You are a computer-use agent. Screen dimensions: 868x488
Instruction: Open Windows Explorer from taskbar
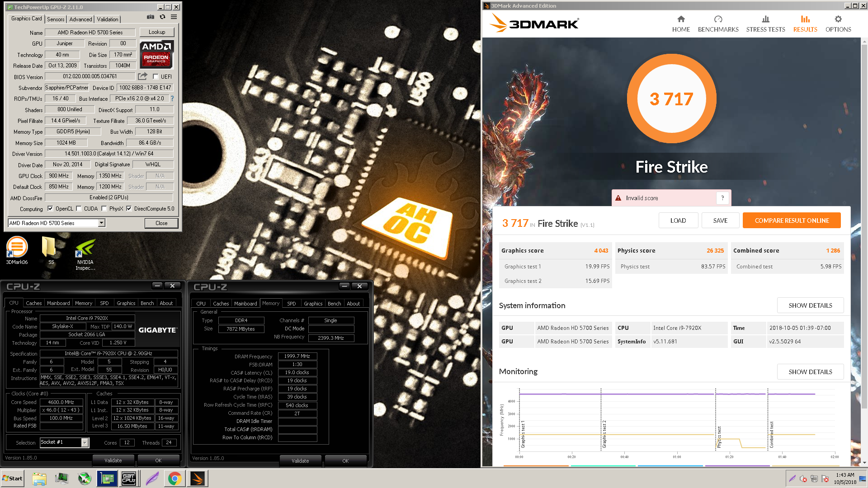(39, 479)
